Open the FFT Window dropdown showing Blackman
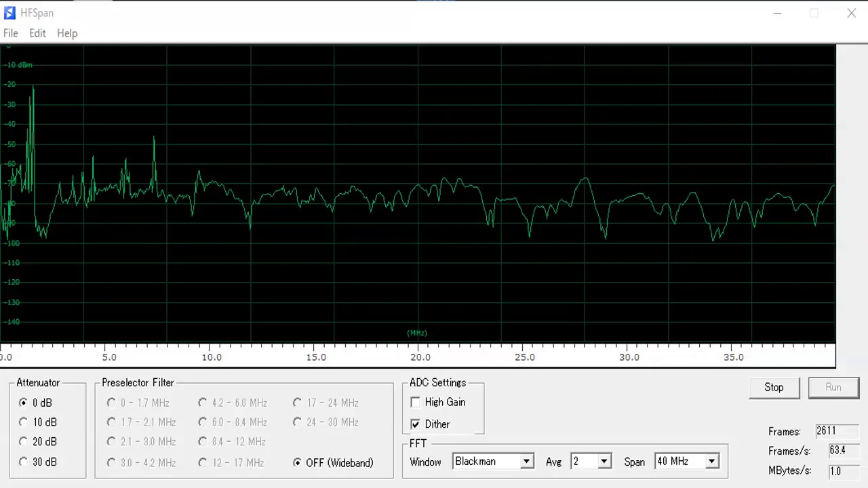This screenshot has width=868, height=488. [493, 462]
